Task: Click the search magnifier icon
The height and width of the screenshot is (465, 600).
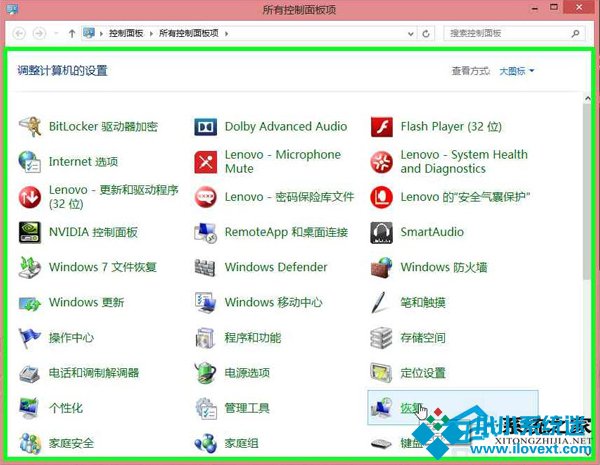Action: [x=576, y=34]
